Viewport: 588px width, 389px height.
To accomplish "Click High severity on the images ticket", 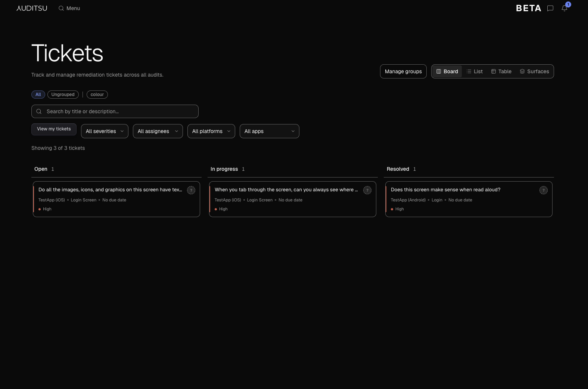I will pos(45,209).
